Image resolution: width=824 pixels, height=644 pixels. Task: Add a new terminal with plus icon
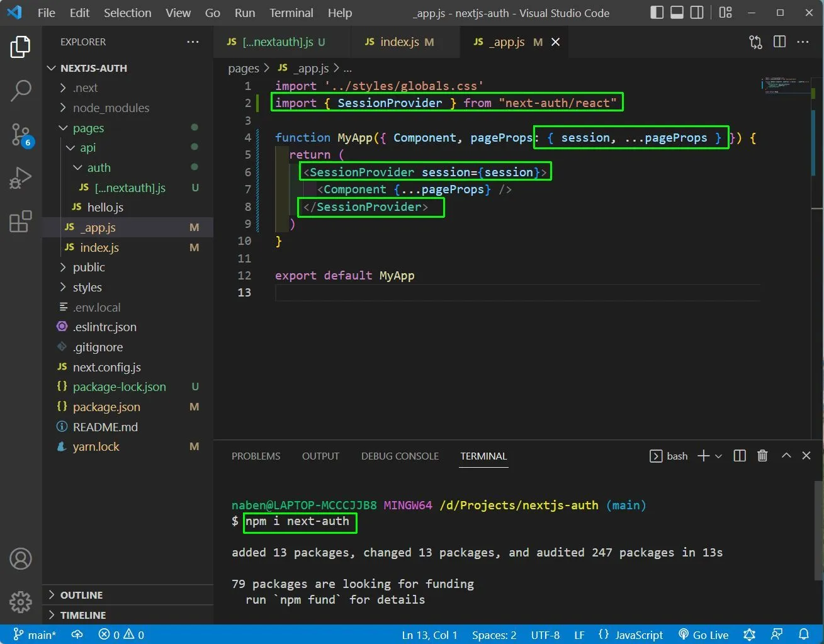703,456
